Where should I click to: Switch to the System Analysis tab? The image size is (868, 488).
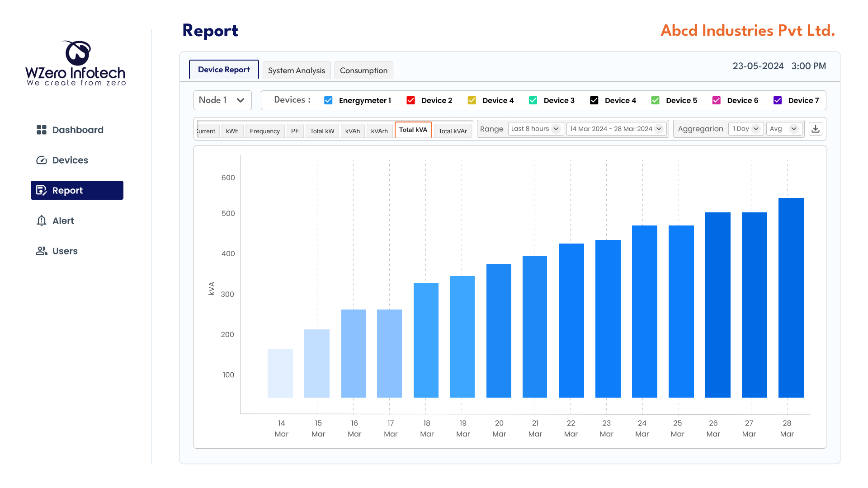point(297,70)
